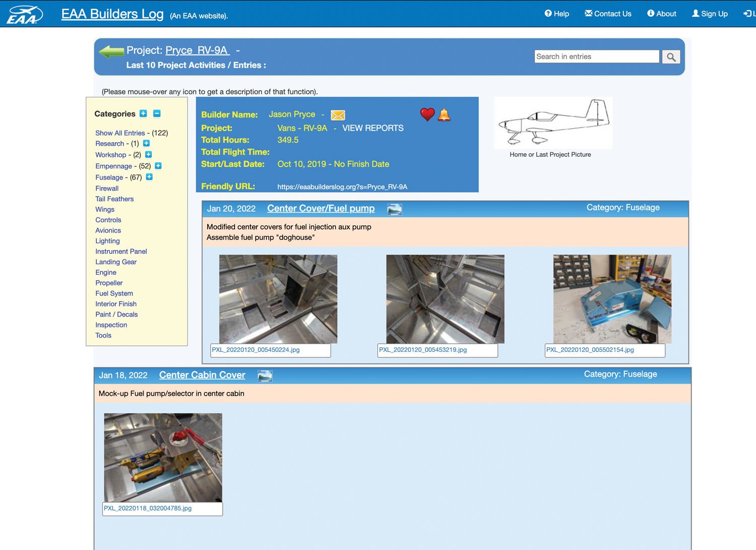Click the search magnifier button
The height and width of the screenshot is (550, 756).
tap(671, 57)
